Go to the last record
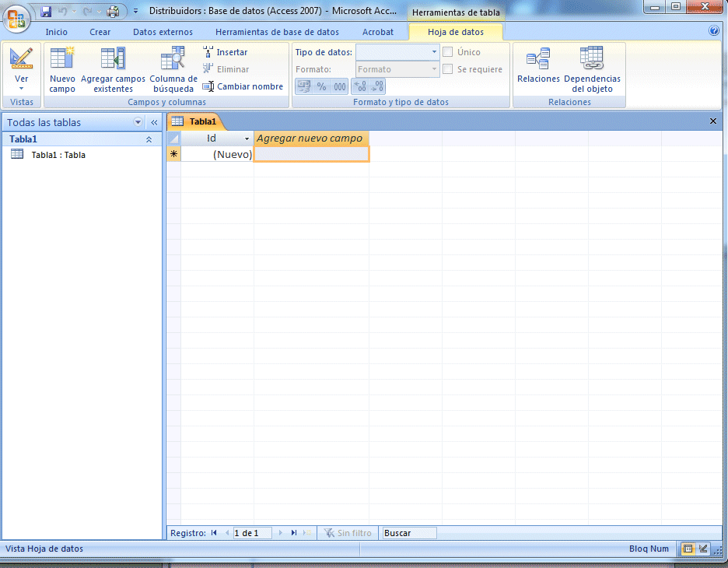Screen dimensions: 728x568 click(293, 533)
